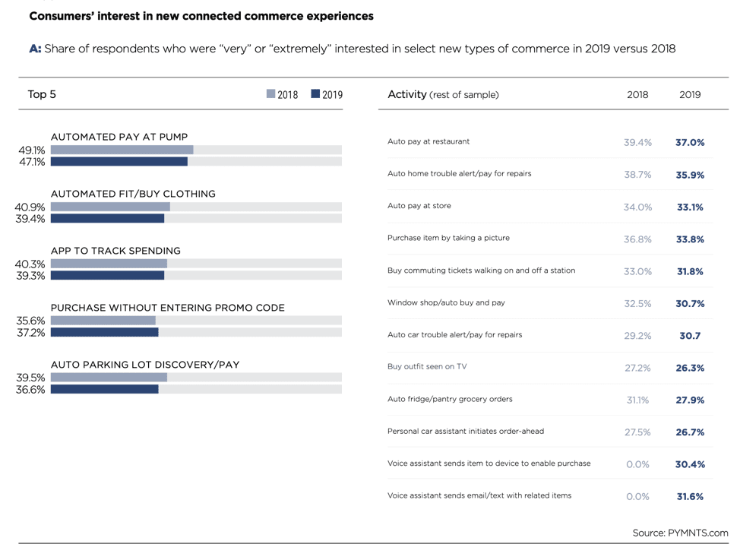
Task: Click the Buy outfit seen on TV row
Action: (427, 366)
